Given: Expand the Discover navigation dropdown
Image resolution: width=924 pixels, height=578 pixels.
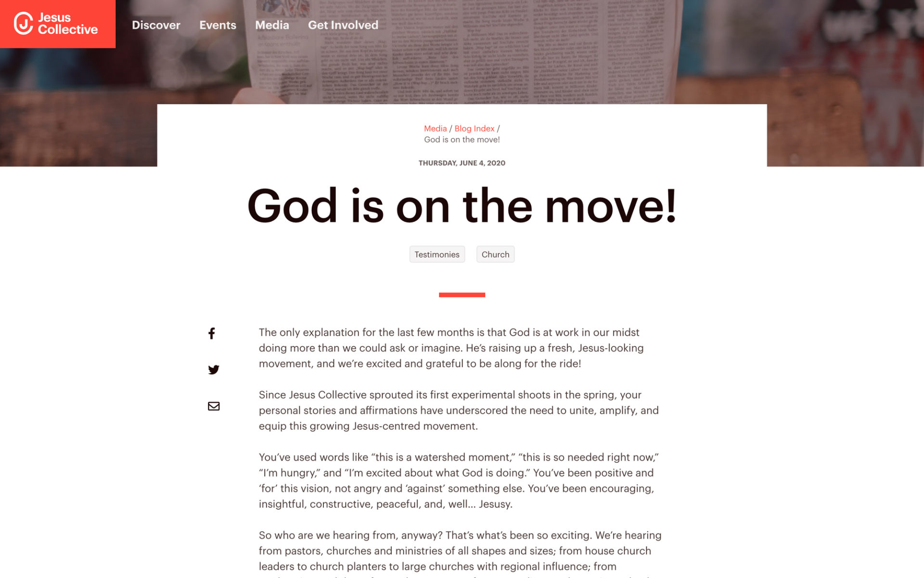Looking at the screenshot, I should pyautogui.click(x=156, y=25).
